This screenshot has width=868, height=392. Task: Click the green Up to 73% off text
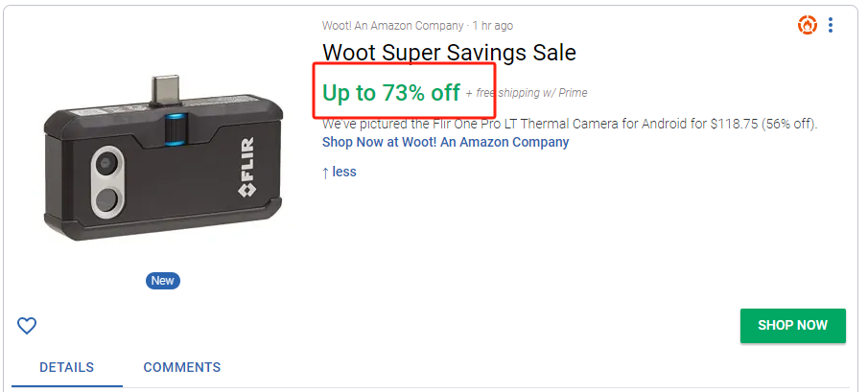coord(391,92)
